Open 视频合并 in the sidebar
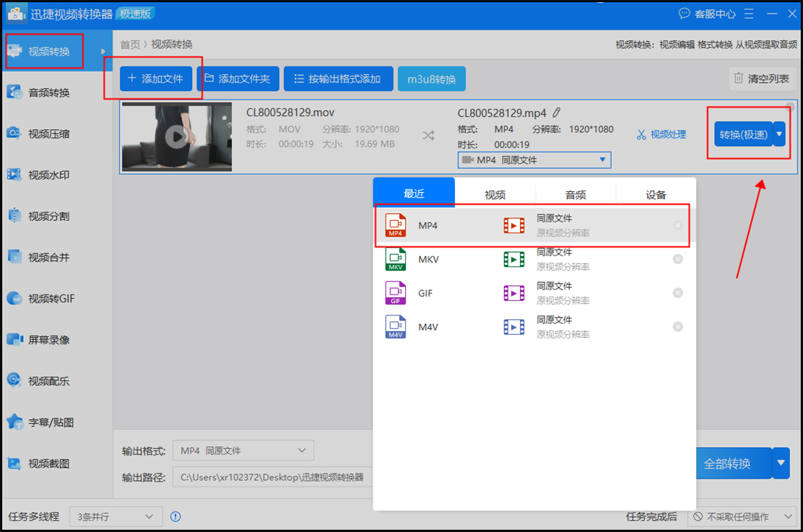This screenshot has width=803, height=532. coord(56,258)
